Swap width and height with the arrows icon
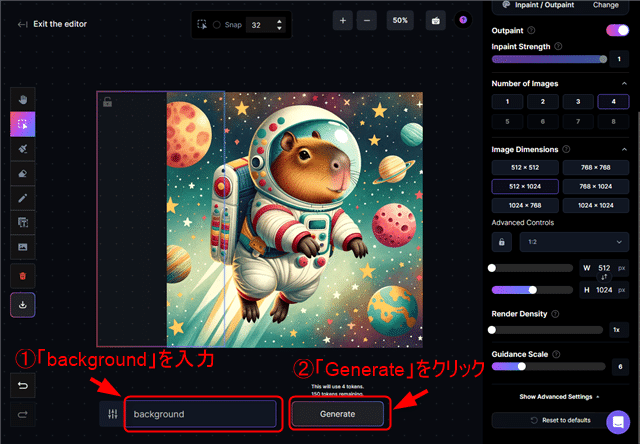This screenshot has height=444, width=640. [604, 277]
